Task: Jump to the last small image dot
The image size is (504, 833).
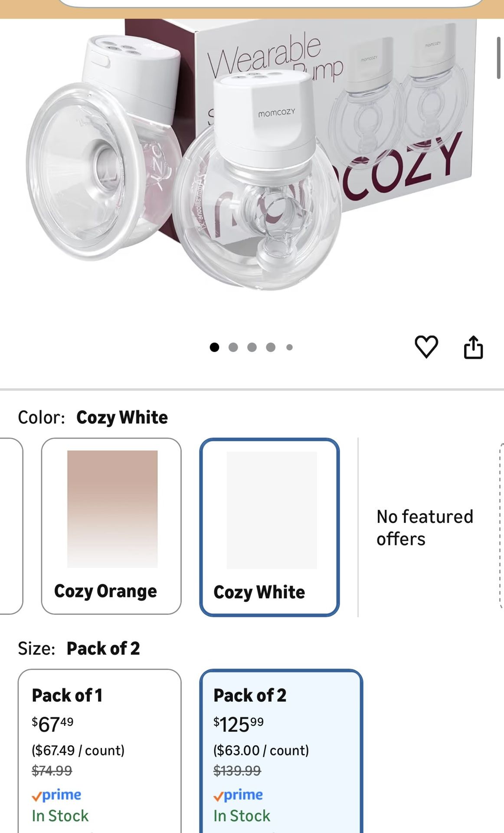Action: [x=289, y=347]
